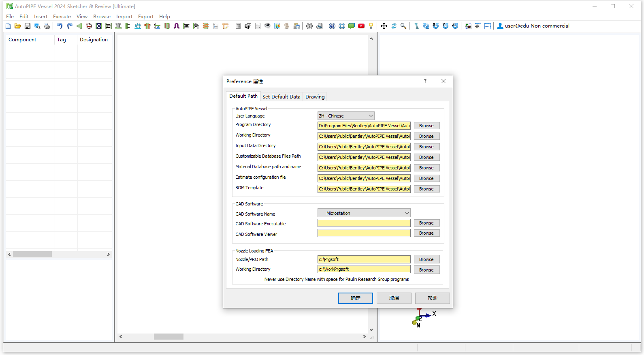Switch to the Set Default Data tab
The image size is (644, 355).
(281, 97)
